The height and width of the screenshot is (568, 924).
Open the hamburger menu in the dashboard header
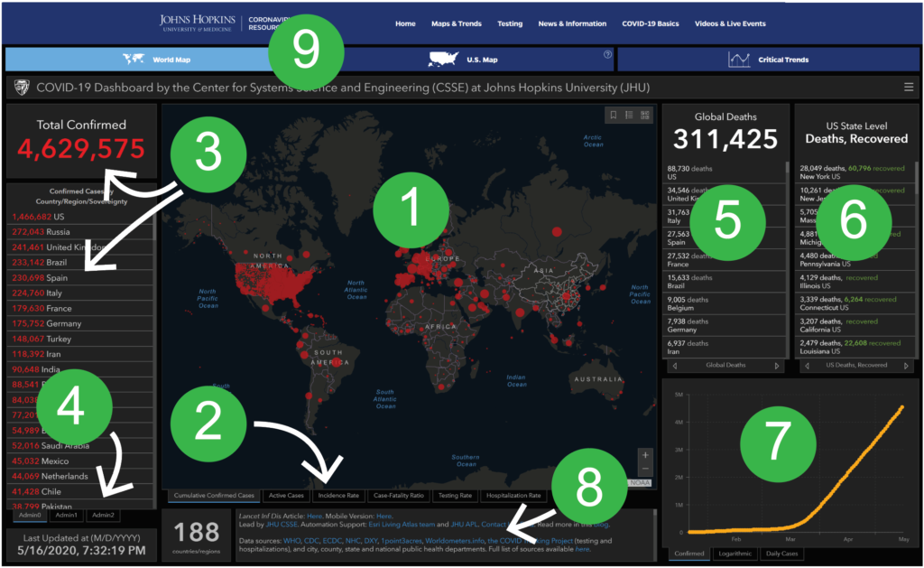(x=909, y=88)
